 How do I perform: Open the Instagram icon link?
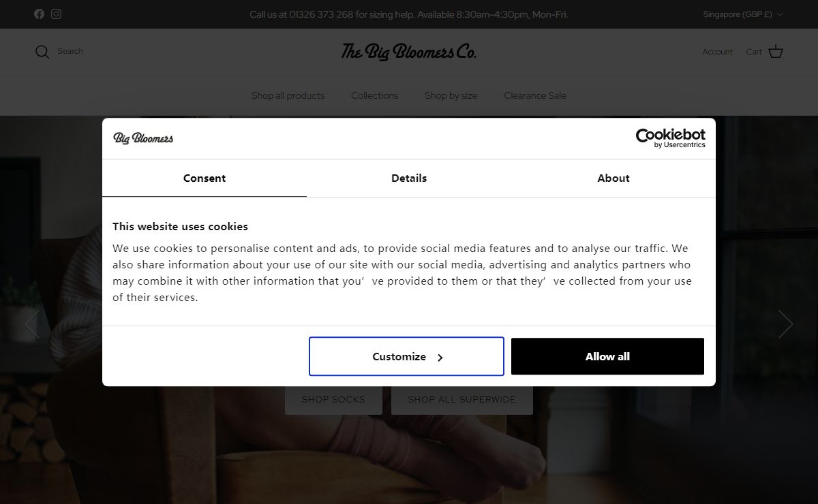[56, 14]
